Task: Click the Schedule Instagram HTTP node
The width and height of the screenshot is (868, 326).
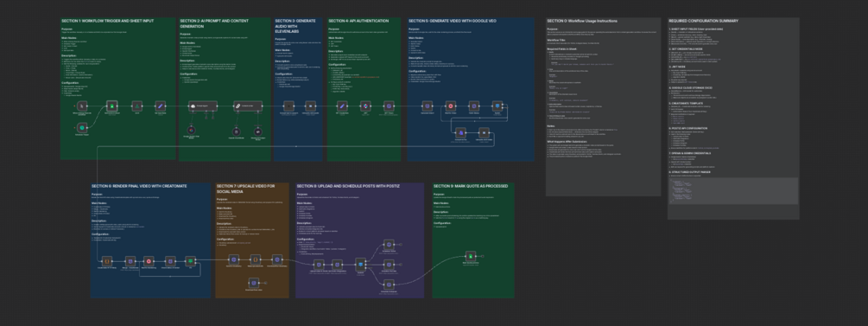Action: 390,284
